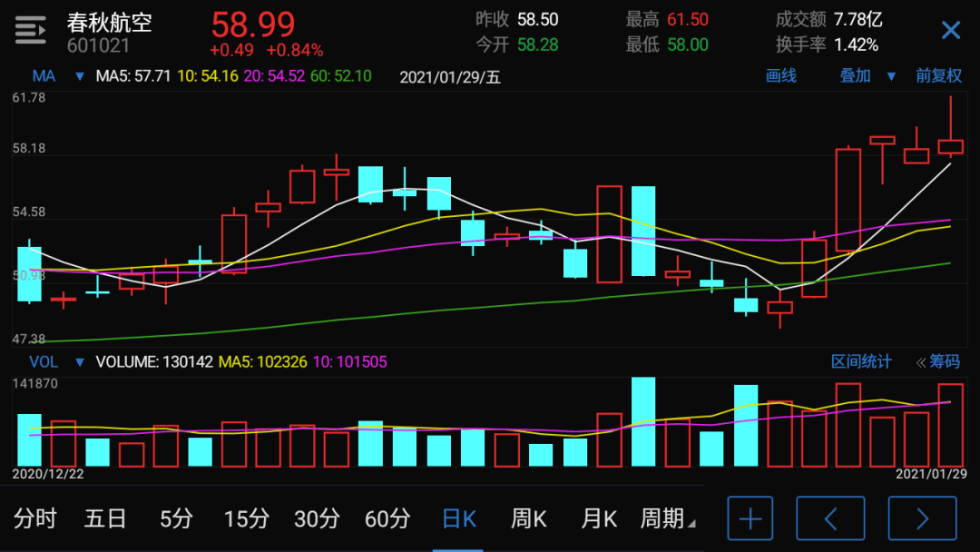Image resolution: width=980 pixels, height=552 pixels.
Task: Open the 筹码 chip distribution panel
Action: coord(938,361)
